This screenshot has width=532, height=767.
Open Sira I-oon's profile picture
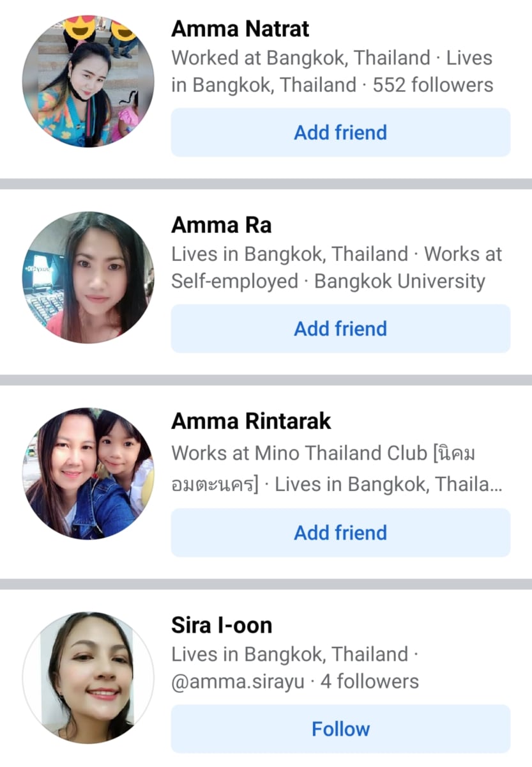[x=88, y=678]
